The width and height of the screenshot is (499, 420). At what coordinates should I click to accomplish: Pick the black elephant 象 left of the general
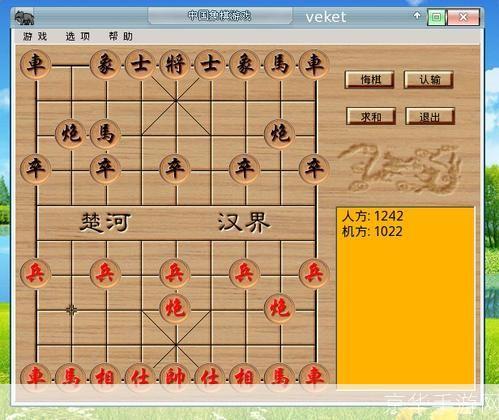click(105, 64)
